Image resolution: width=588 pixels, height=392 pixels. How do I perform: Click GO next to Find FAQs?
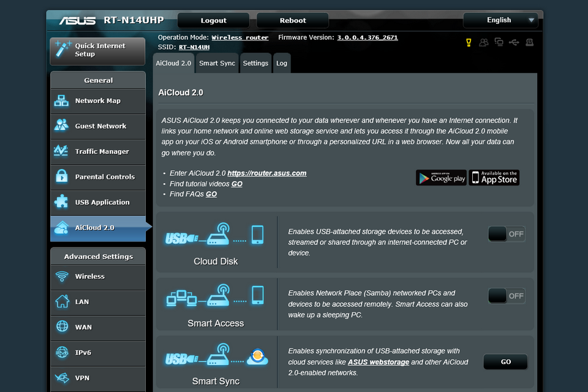click(x=211, y=194)
